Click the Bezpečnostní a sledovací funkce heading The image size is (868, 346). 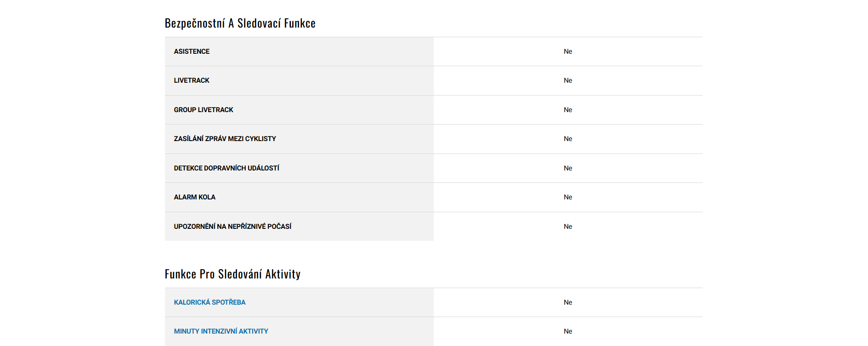tap(240, 23)
